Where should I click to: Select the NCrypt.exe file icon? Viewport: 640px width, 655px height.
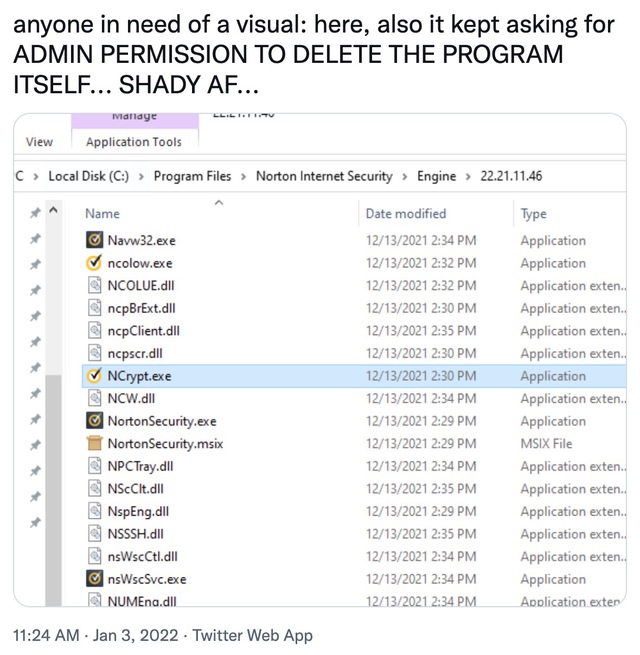pos(95,376)
